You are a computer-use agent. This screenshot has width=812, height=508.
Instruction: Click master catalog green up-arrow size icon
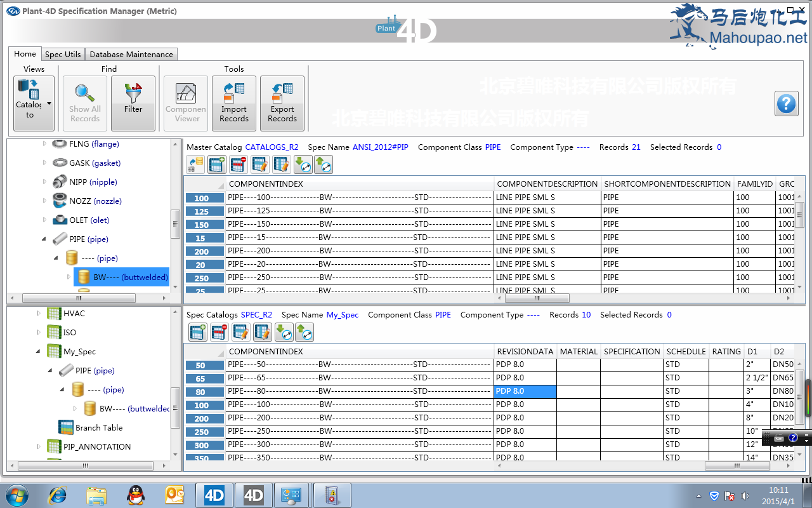click(324, 165)
